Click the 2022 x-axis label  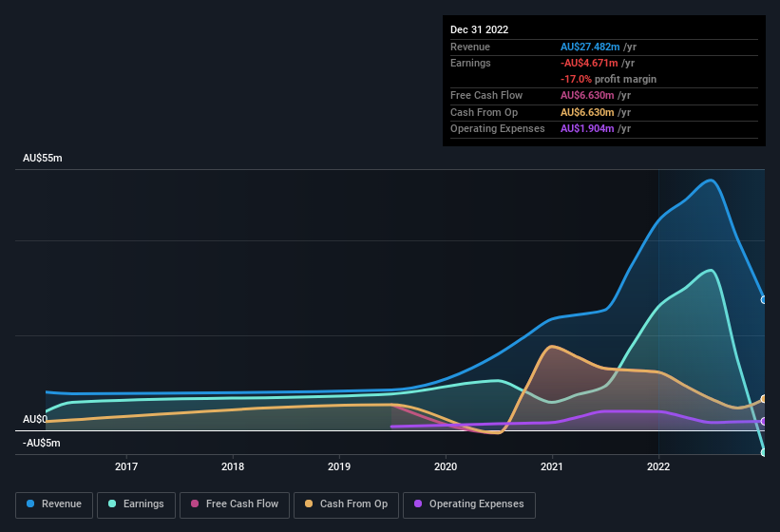click(x=658, y=466)
